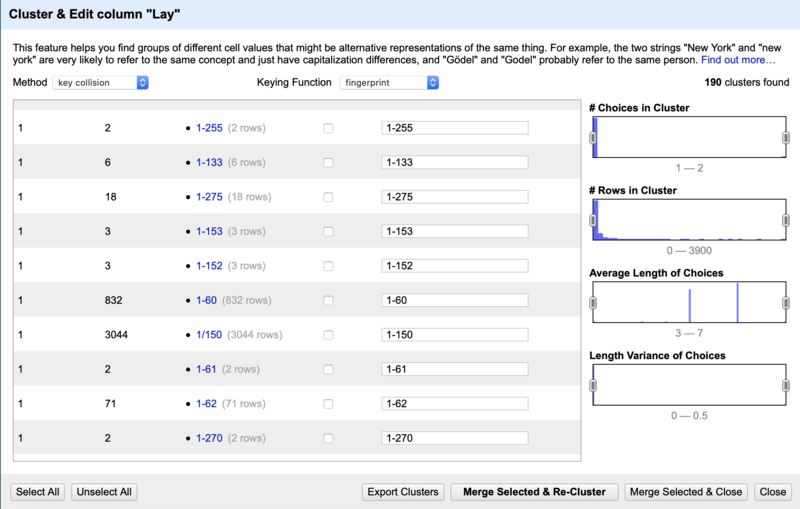The height and width of the screenshot is (509, 800).
Task: Click the 1-255 cluster value link
Action: click(x=209, y=128)
